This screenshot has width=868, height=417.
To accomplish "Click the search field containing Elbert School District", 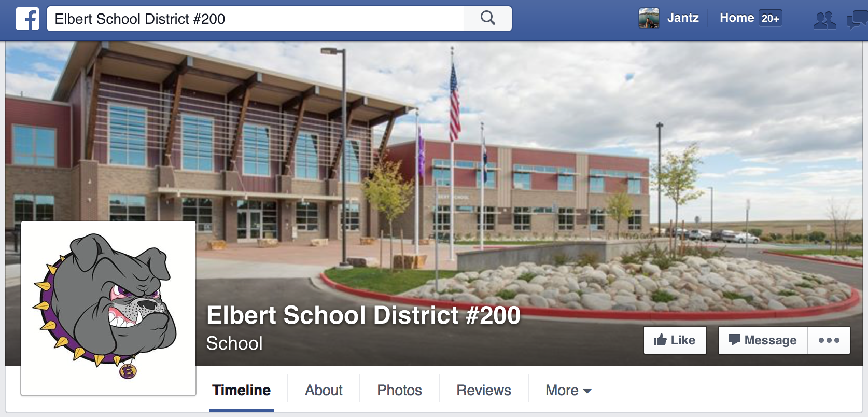I will coord(256,19).
